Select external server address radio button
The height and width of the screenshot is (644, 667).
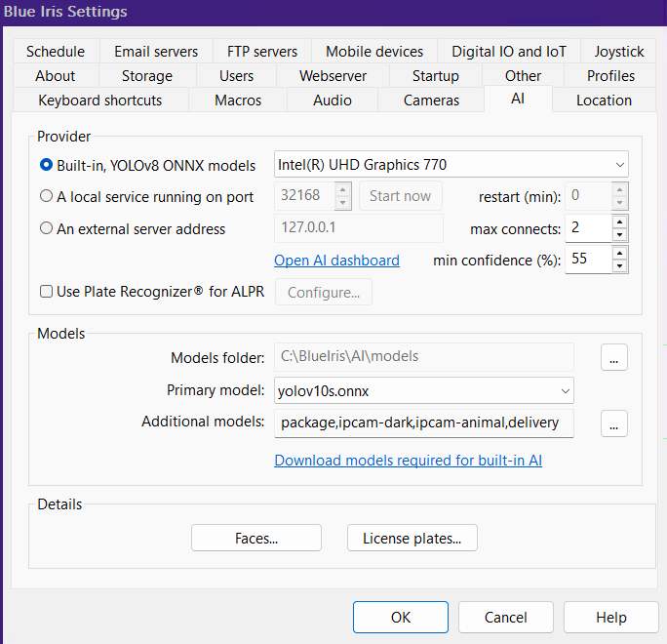tap(47, 229)
